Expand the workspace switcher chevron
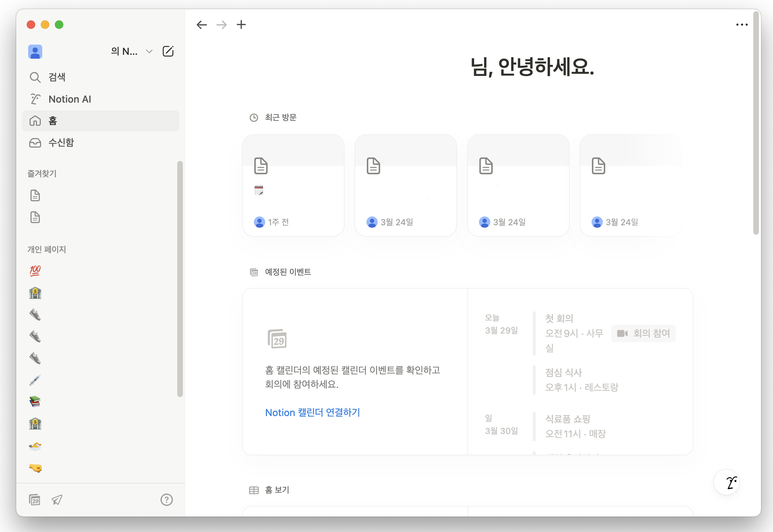The width and height of the screenshot is (773, 532). [149, 51]
